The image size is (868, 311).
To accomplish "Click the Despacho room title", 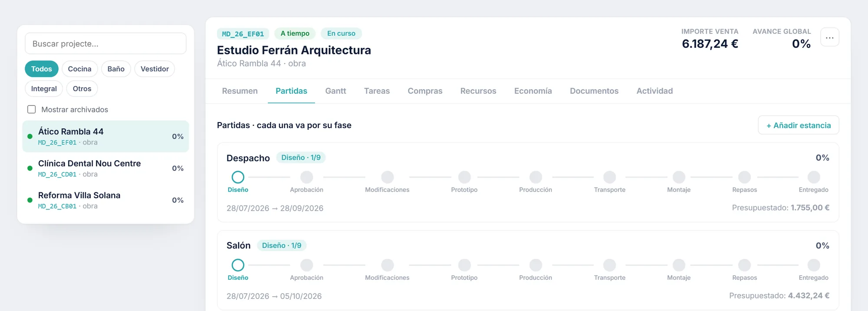I will tap(248, 158).
